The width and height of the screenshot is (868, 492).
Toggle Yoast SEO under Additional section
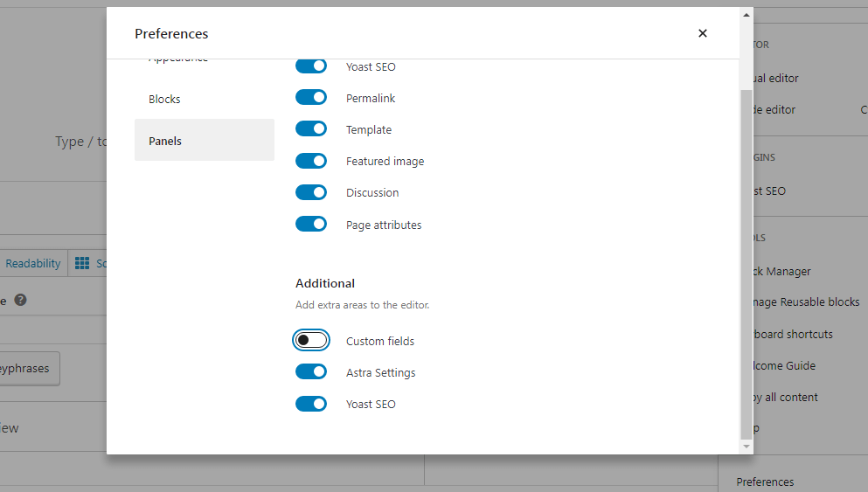point(311,404)
